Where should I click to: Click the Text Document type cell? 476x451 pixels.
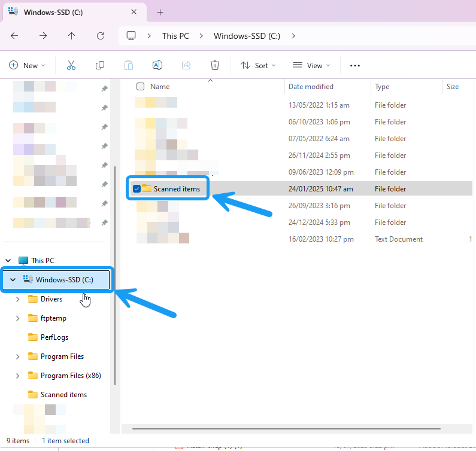point(399,239)
